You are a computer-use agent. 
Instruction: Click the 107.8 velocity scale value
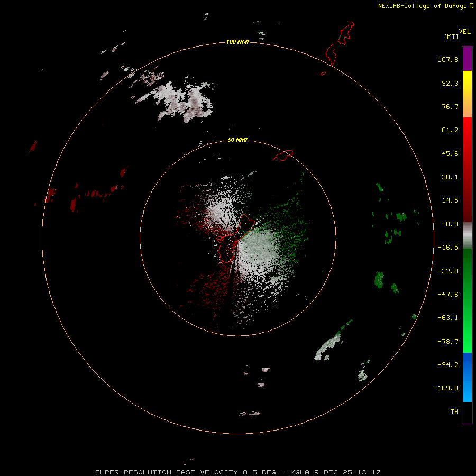click(x=448, y=59)
